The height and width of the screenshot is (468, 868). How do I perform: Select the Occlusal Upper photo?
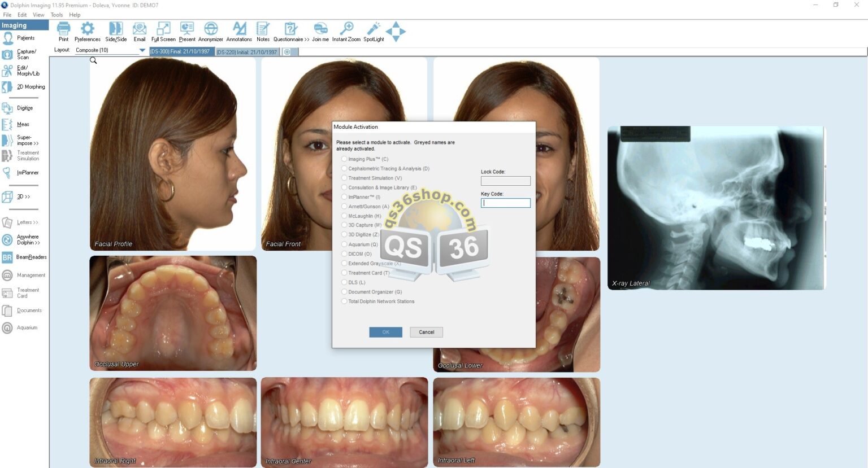pos(173,313)
